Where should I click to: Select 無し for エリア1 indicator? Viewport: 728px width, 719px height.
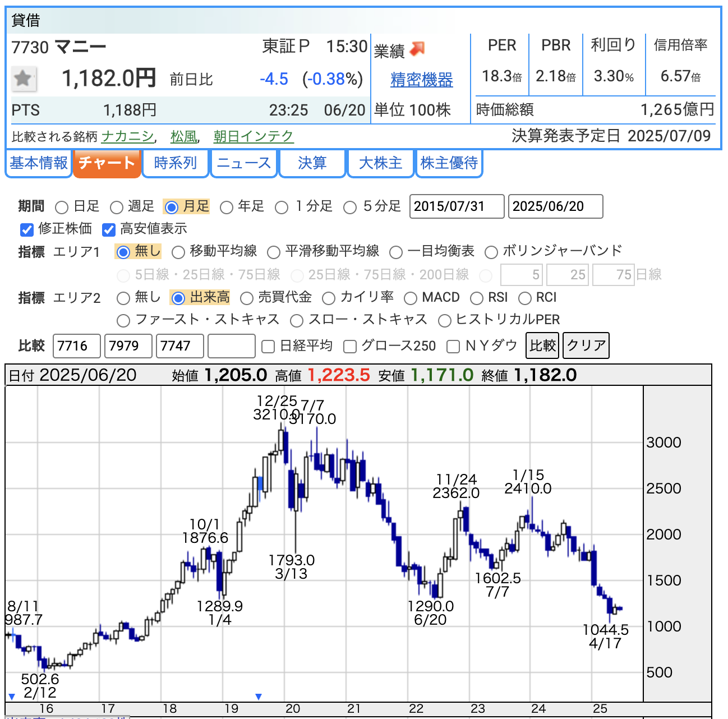coord(122,252)
